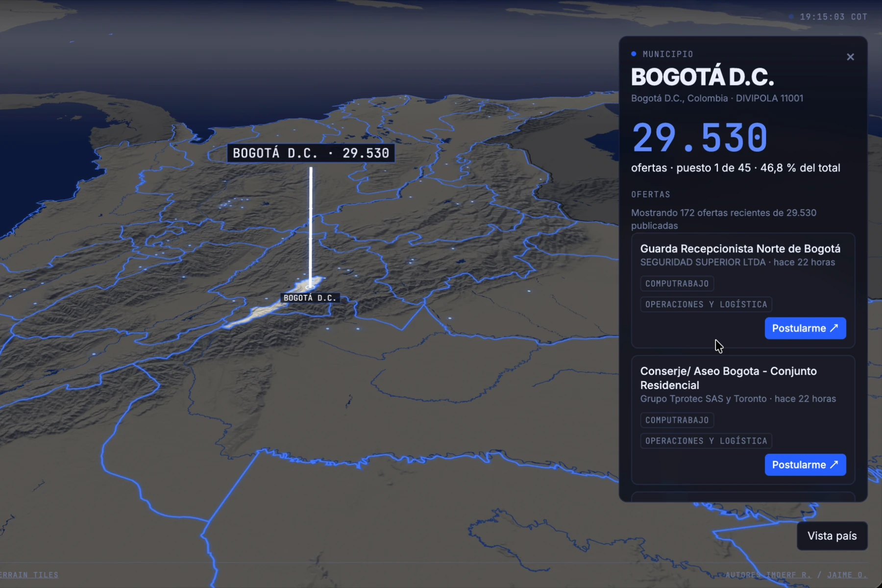
Task: Click COMPUTRABAJO tag on Guarda Recepcionista card
Action: (677, 283)
